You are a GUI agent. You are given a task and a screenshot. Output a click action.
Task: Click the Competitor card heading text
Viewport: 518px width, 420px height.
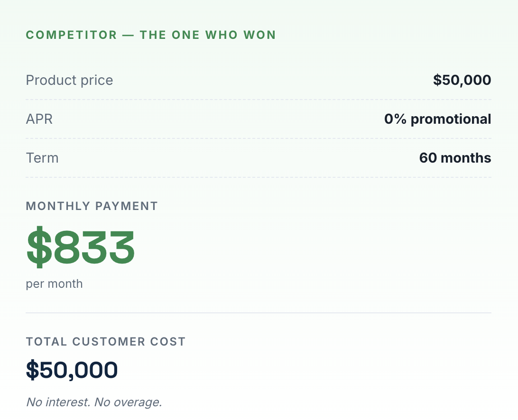[151, 35]
